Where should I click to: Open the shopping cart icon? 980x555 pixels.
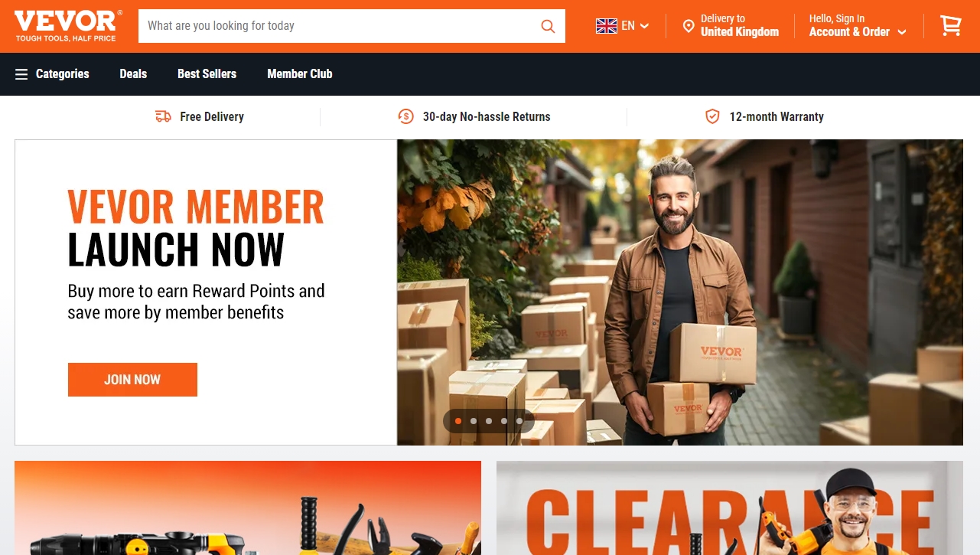(951, 26)
